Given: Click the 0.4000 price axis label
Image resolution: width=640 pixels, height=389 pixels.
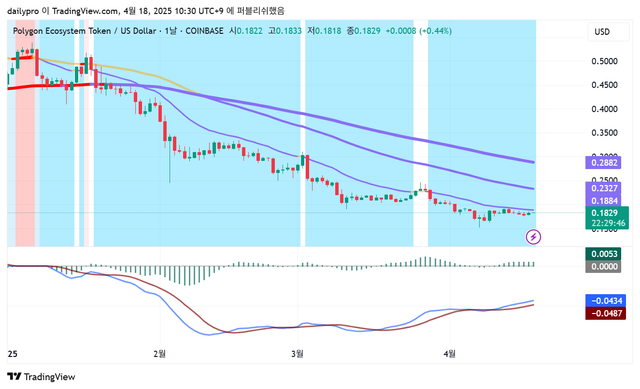Looking at the screenshot, I should pyautogui.click(x=604, y=109).
